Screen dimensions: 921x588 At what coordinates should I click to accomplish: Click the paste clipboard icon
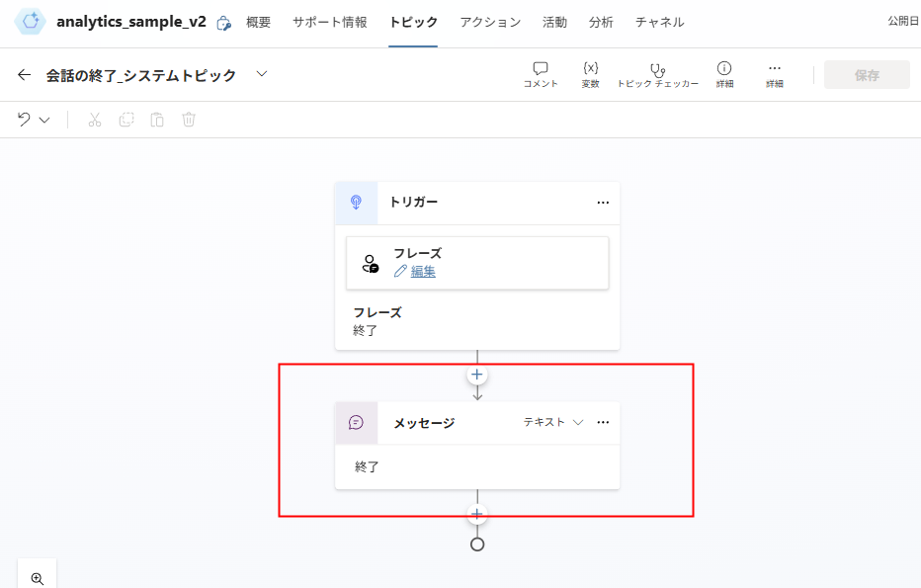click(x=157, y=120)
